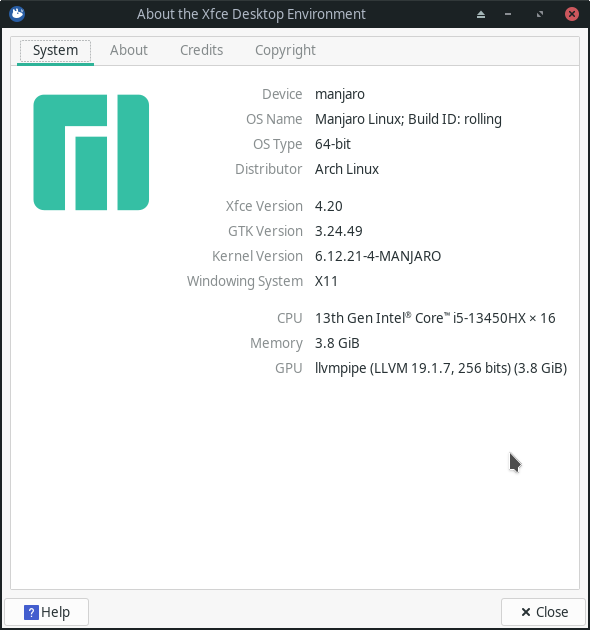
Task: Open the Credits tab
Action: click(x=201, y=51)
